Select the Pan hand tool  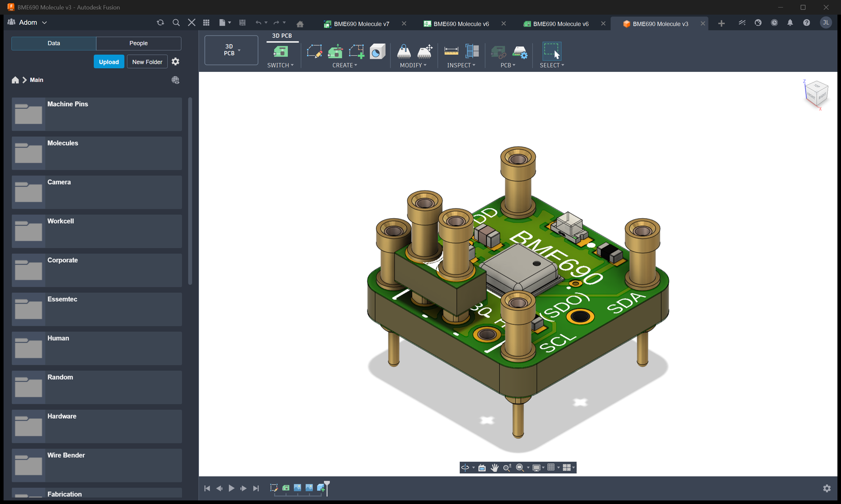[x=495, y=468]
